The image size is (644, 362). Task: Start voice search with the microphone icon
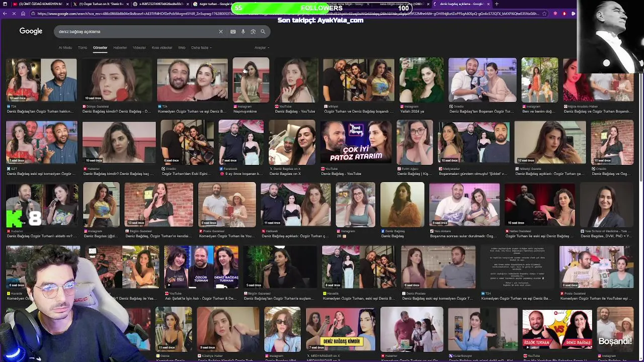(x=243, y=32)
